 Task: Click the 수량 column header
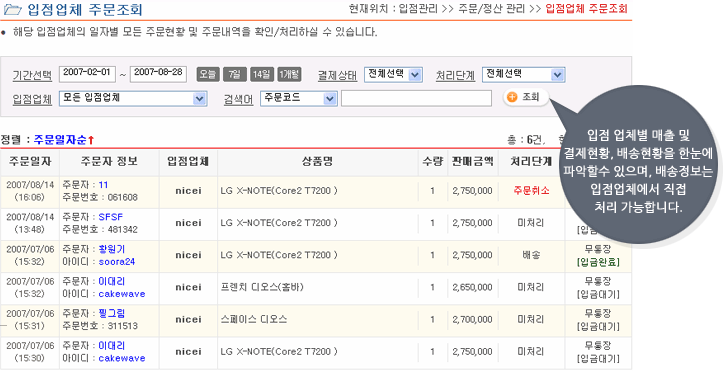click(x=432, y=161)
